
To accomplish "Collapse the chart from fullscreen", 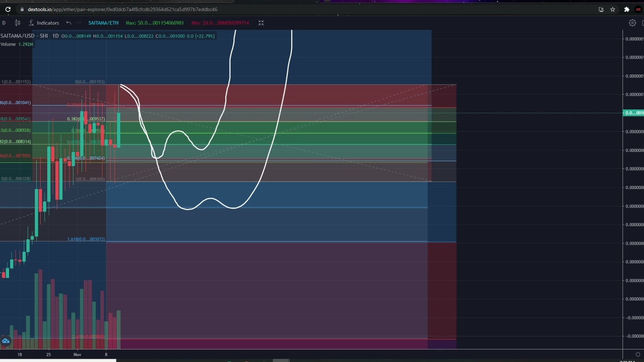I will click(261, 23).
